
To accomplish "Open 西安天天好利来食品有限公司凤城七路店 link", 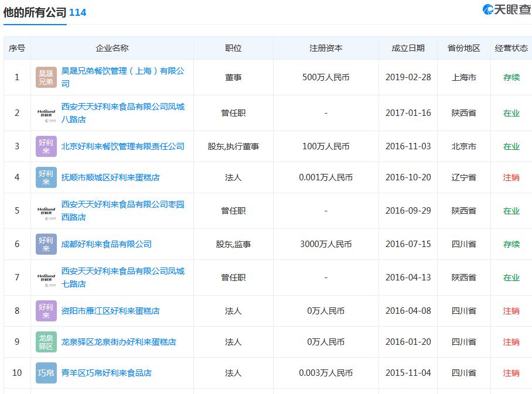I will point(123,277).
